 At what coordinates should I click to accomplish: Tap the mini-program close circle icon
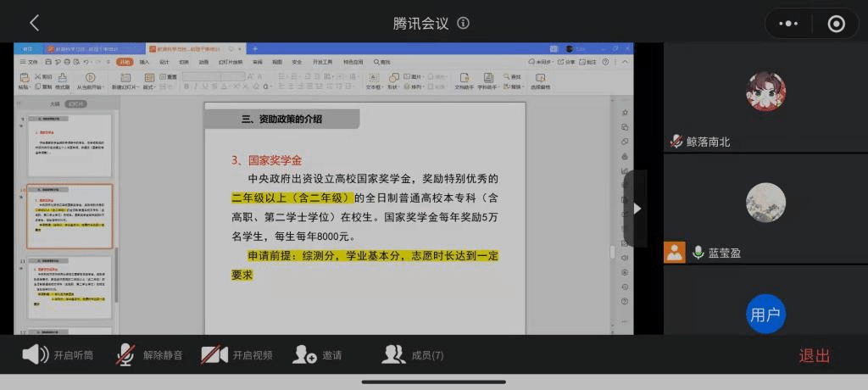coord(836,24)
